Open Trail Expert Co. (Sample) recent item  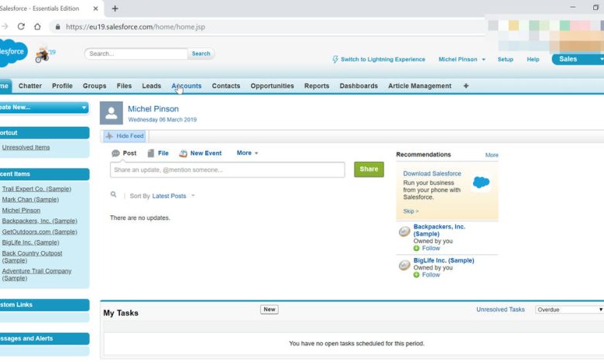(x=36, y=189)
